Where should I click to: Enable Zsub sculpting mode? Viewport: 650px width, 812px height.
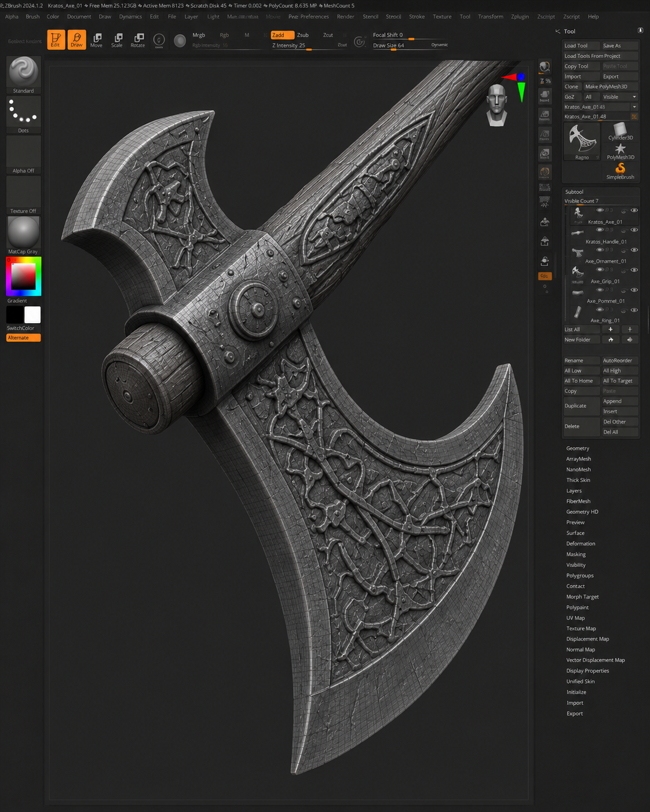point(302,35)
